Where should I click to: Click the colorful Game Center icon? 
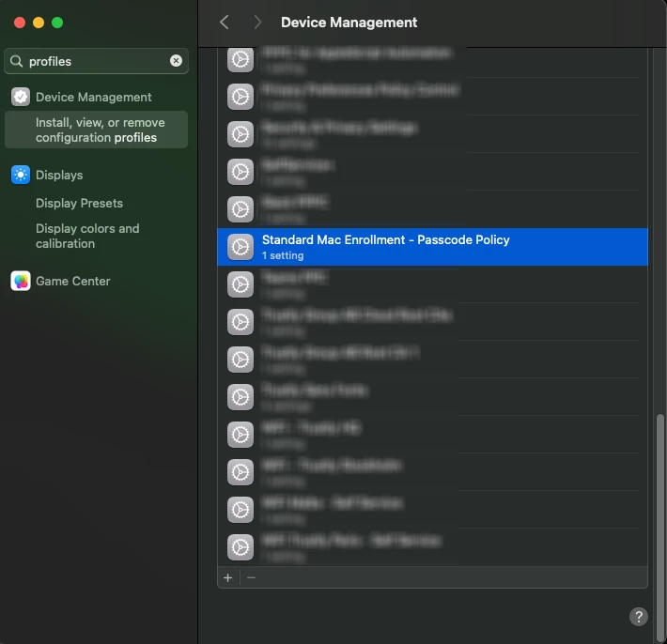[x=21, y=281]
